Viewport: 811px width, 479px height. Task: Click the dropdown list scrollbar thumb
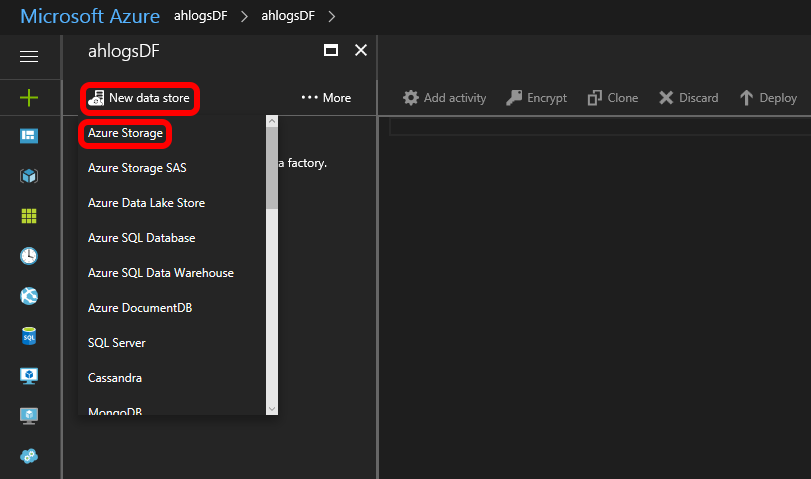coord(272,168)
